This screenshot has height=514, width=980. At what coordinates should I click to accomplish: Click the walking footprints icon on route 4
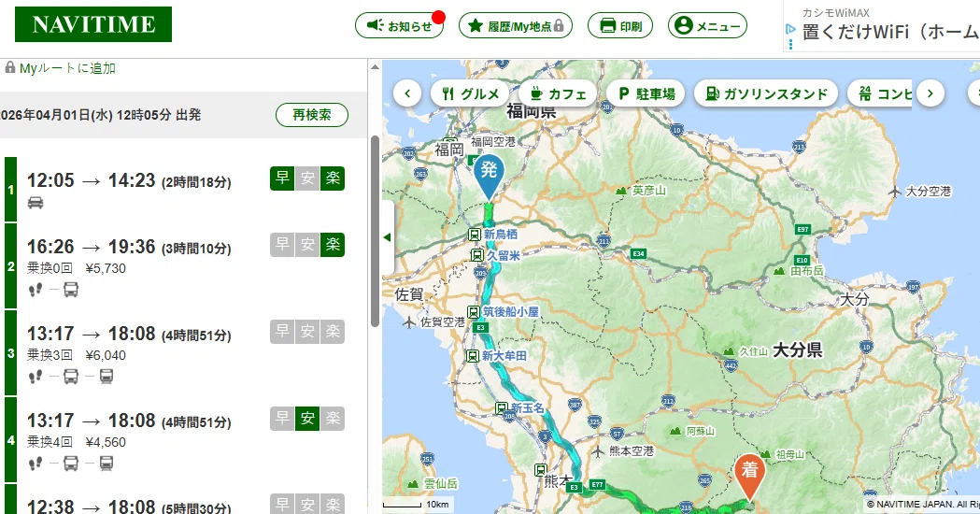tap(36, 464)
